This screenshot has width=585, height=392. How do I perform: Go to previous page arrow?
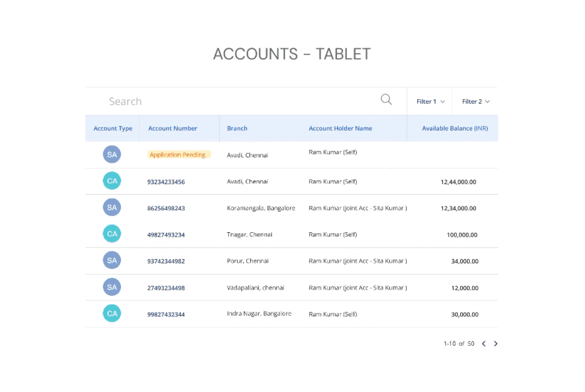point(484,344)
